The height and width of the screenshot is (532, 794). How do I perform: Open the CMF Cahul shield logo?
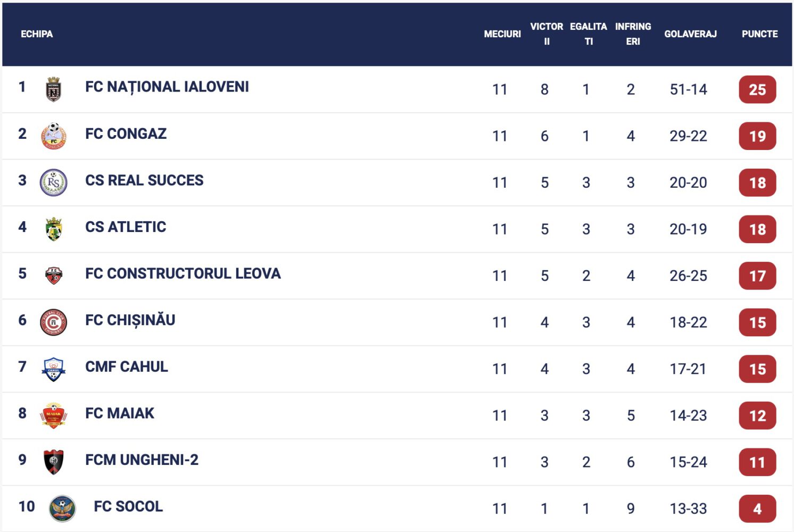coord(54,369)
